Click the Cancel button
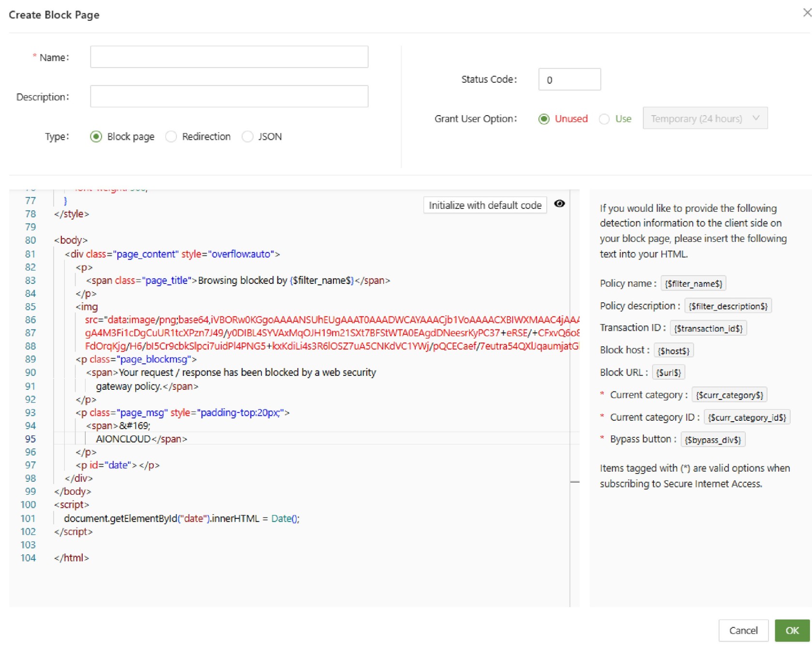 [x=743, y=630]
